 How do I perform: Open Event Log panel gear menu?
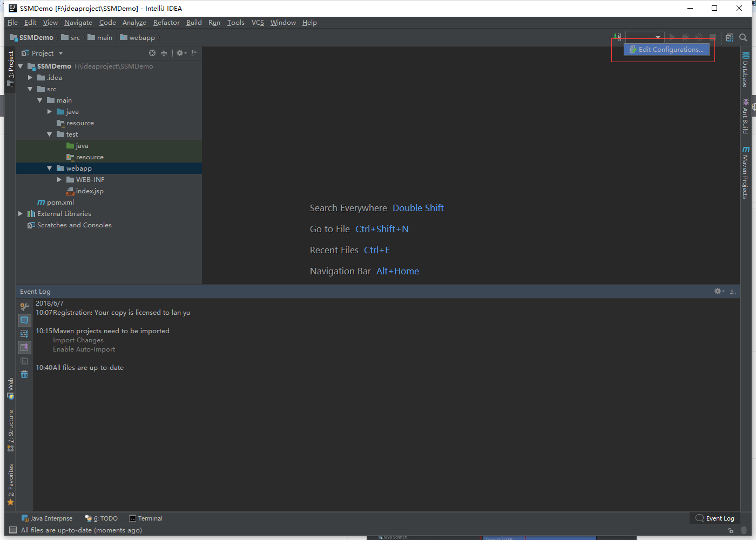(719, 291)
